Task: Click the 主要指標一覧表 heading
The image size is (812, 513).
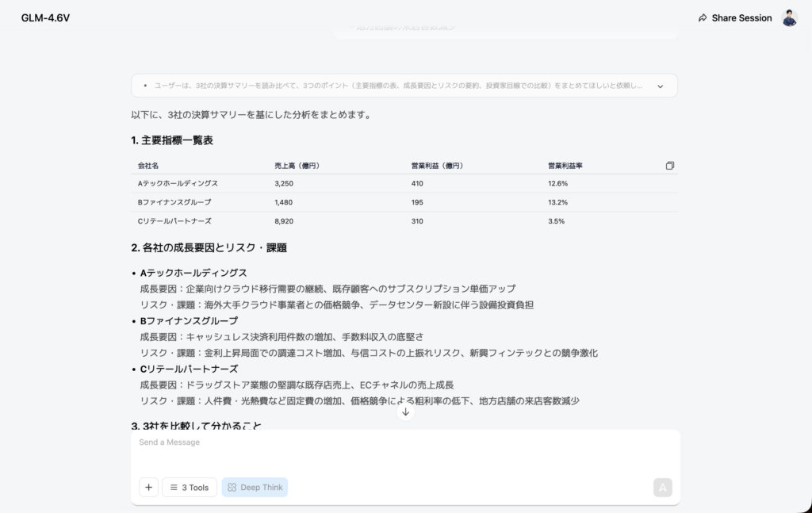Action: point(172,140)
